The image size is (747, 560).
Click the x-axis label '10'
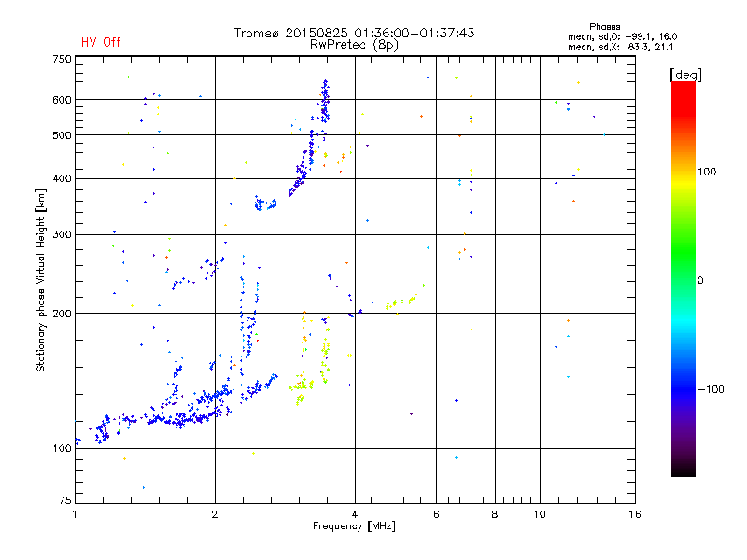coord(540,514)
